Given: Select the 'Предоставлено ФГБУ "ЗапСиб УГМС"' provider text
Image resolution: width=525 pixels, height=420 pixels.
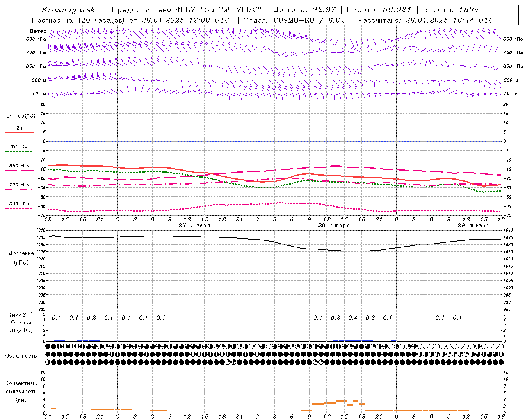Looking at the screenshot, I should pyautogui.click(x=187, y=10).
